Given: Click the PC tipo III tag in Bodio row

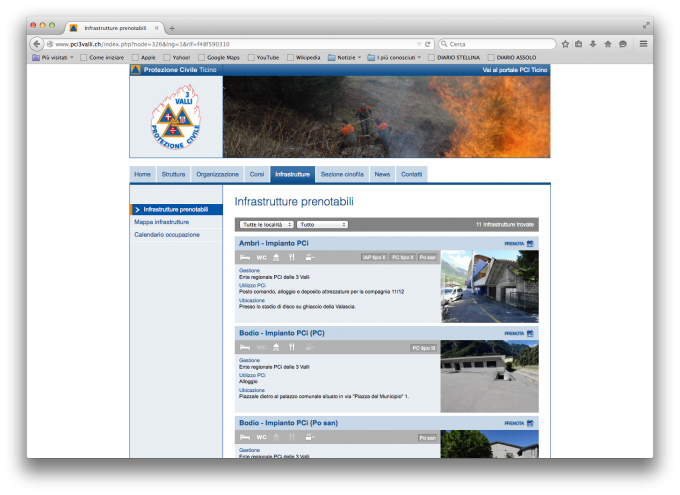Looking at the screenshot, I should point(423,348).
